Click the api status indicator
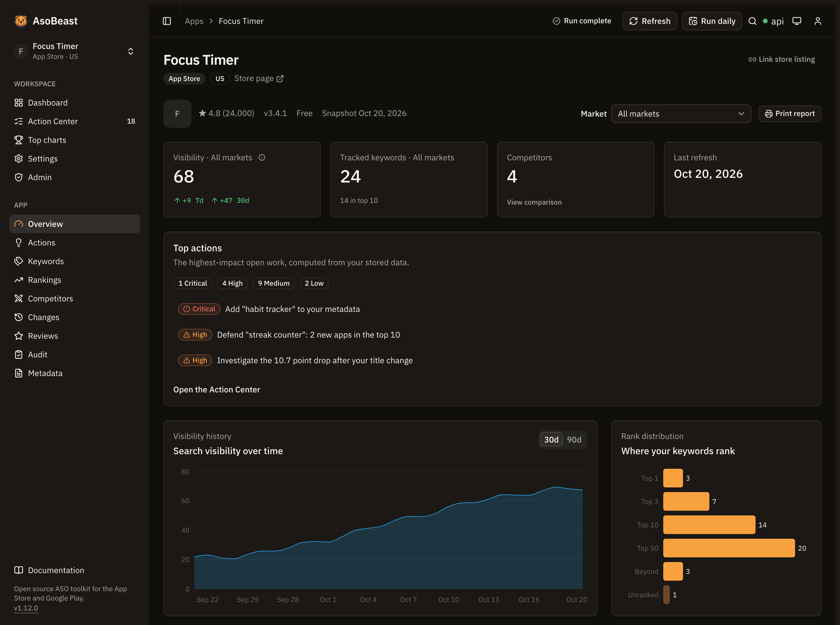 773,21
